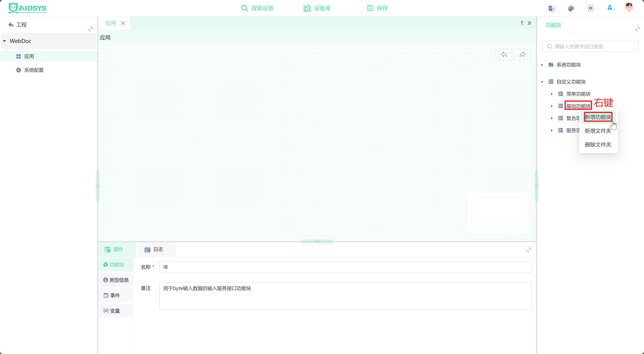Click the 服务功能块 list icon

point(560,130)
